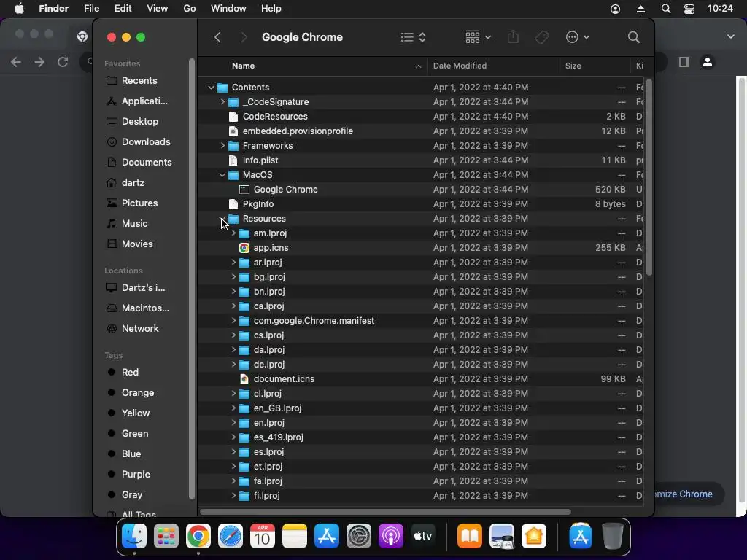
Task: Open the Network location
Action: tap(140, 329)
